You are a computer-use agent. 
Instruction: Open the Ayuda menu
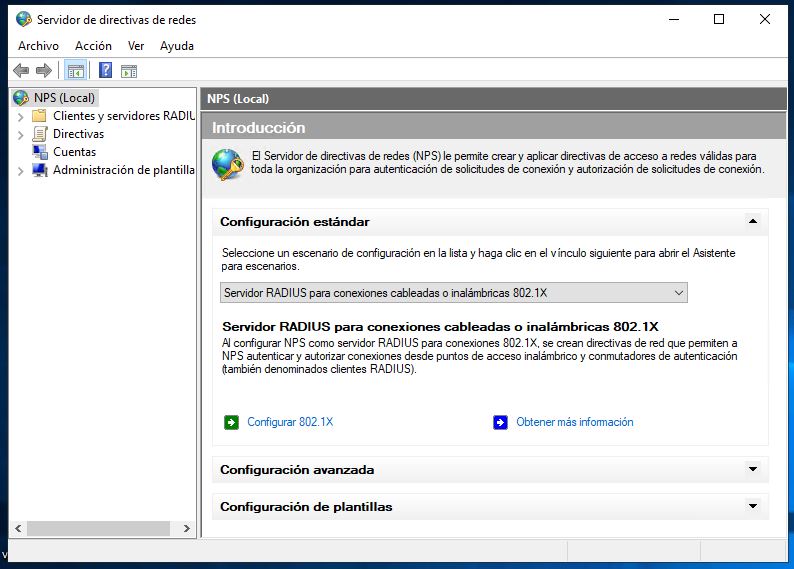point(177,46)
